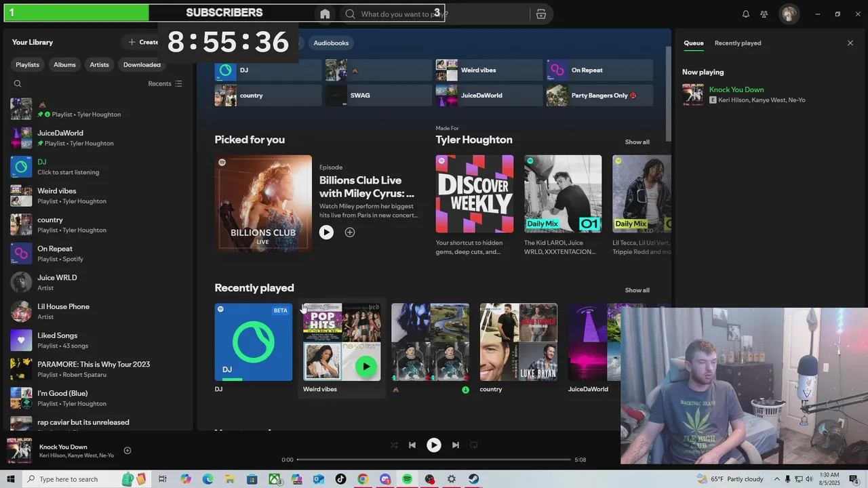Open Task View on the taskbar
The width and height of the screenshot is (868, 488).
163,479
